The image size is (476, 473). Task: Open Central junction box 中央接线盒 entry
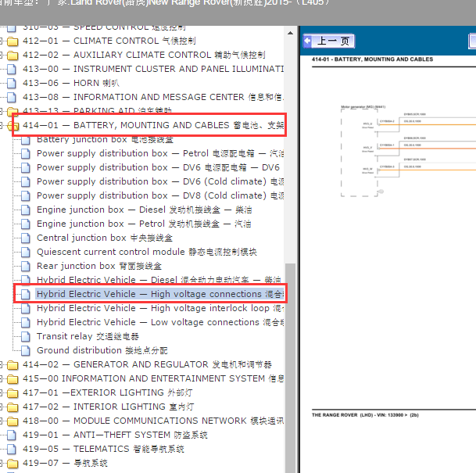[x=105, y=238]
